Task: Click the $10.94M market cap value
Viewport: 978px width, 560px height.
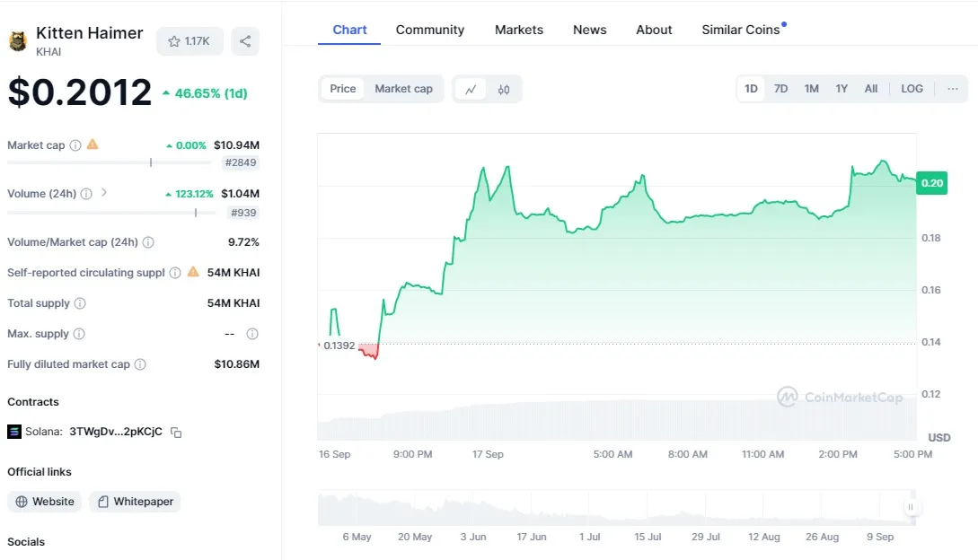Action: [236, 145]
